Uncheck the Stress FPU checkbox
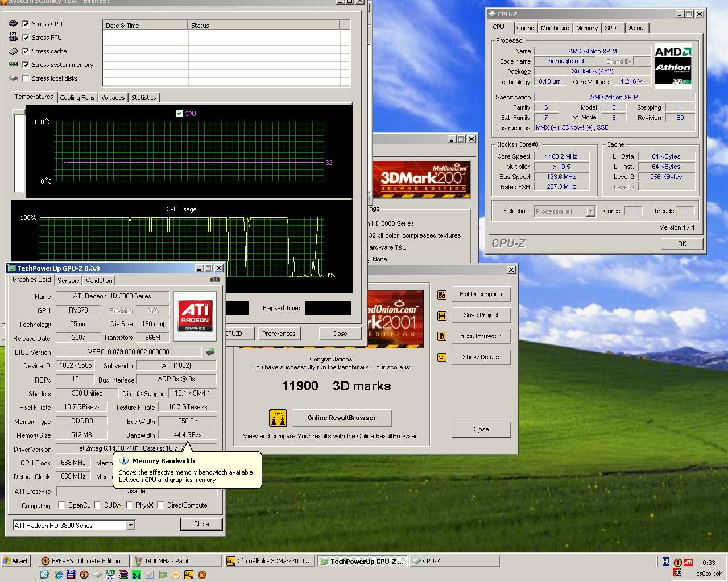Screen dimensions: 728x582 (26, 38)
